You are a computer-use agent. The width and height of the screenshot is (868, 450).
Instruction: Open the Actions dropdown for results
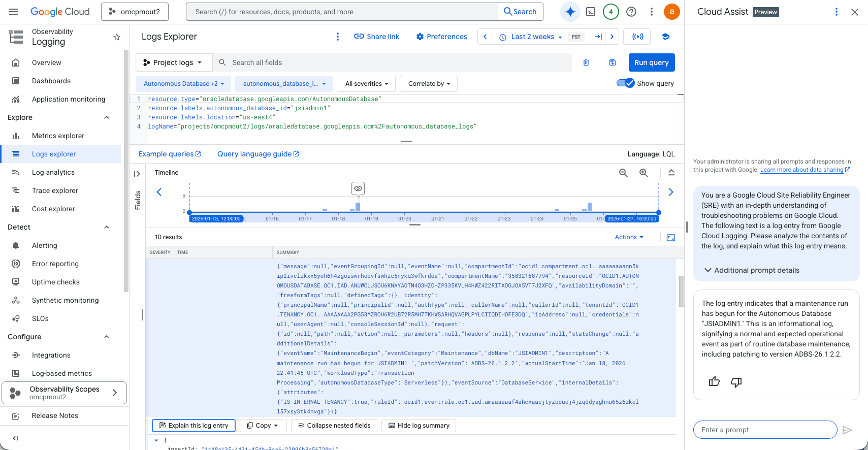coord(629,237)
